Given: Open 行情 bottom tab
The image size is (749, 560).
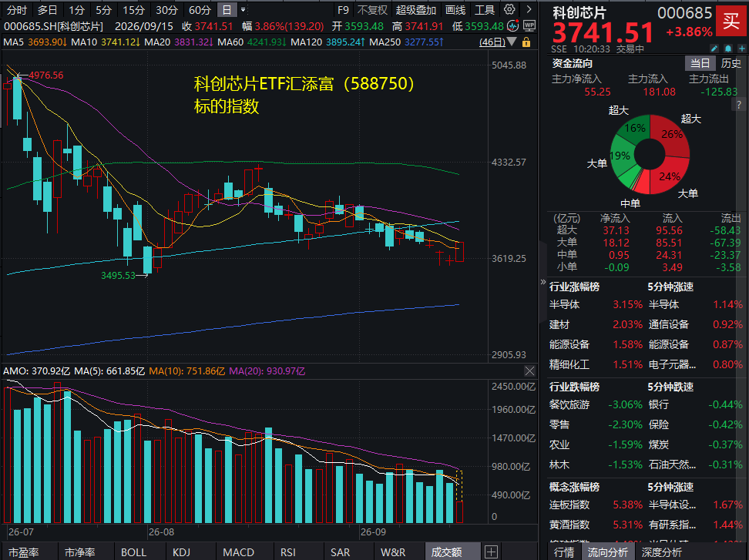Looking at the screenshot, I should pyautogui.click(x=563, y=552).
